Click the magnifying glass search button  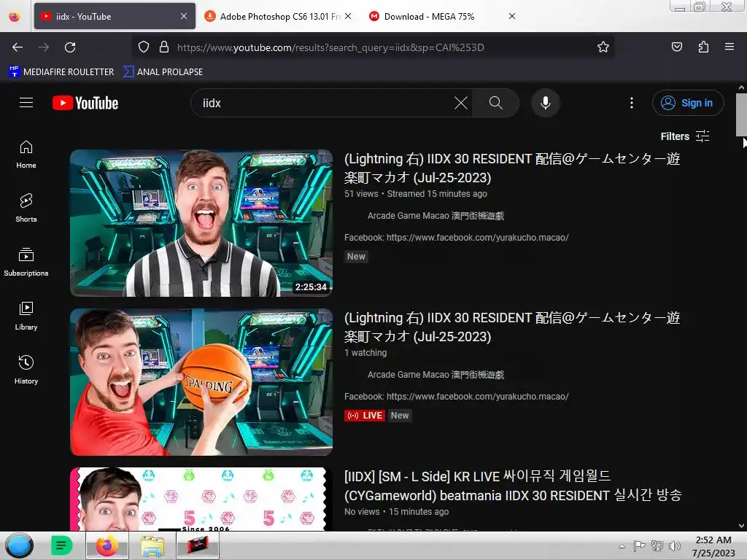pos(495,103)
